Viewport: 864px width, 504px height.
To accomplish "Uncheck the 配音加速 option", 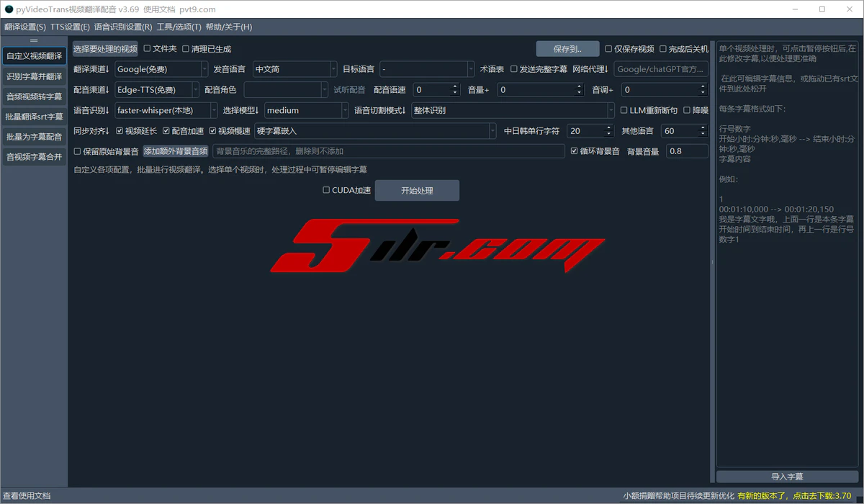I will pyautogui.click(x=183, y=131).
